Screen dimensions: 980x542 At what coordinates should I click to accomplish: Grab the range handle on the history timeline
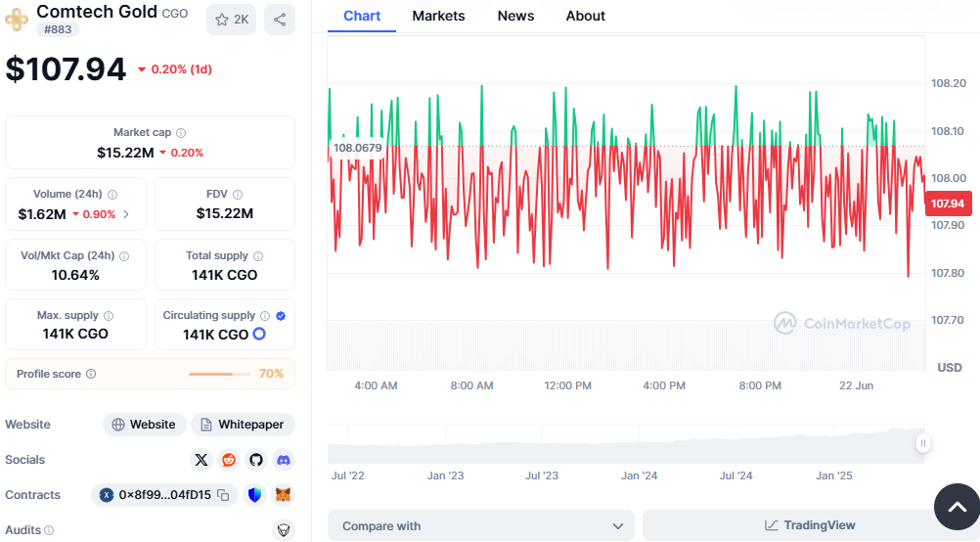(x=923, y=443)
